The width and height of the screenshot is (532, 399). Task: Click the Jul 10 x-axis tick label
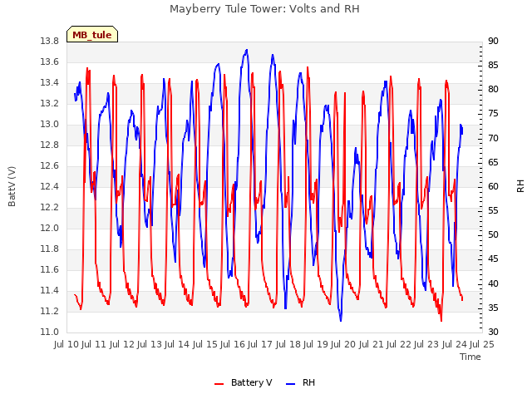[66, 344]
